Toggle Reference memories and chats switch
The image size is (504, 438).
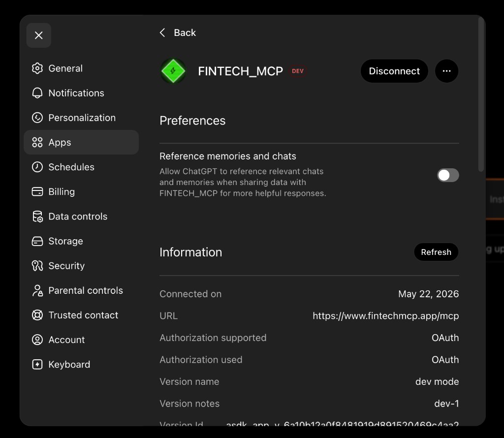point(448,175)
